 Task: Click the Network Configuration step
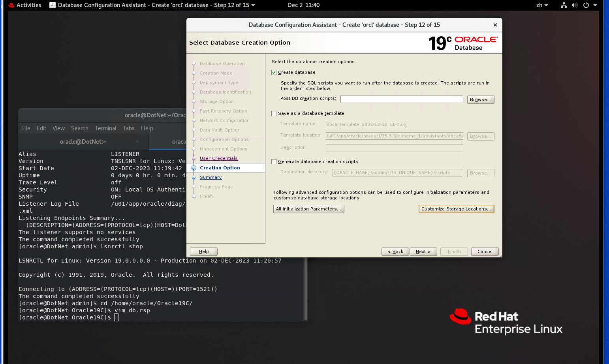click(225, 121)
